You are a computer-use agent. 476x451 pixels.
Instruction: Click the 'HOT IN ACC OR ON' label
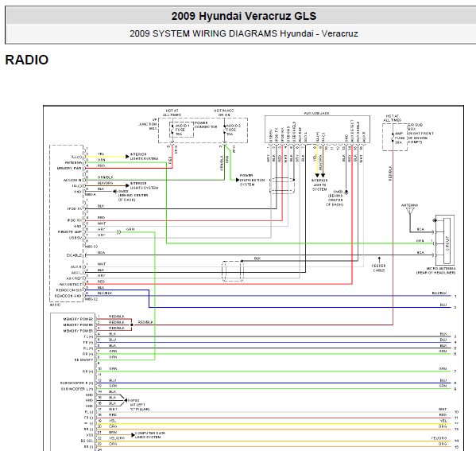pyautogui.click(x=224, y=113)
